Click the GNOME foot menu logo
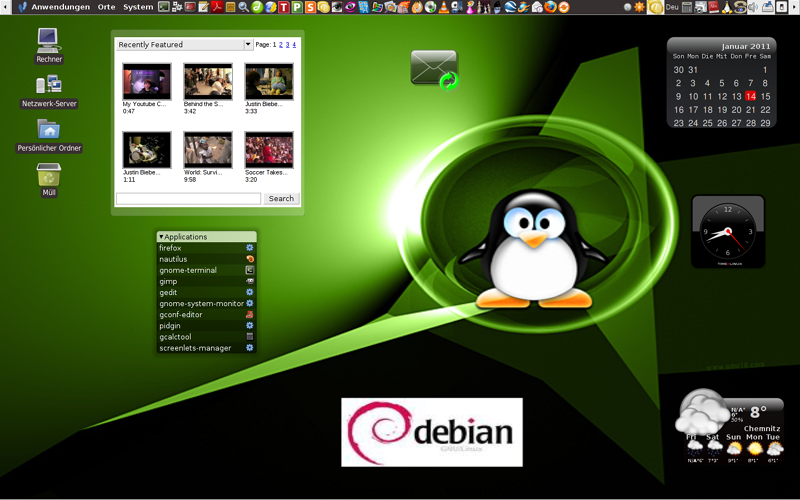The height and width of the screenshot is (500, 800). pos(21,7)
